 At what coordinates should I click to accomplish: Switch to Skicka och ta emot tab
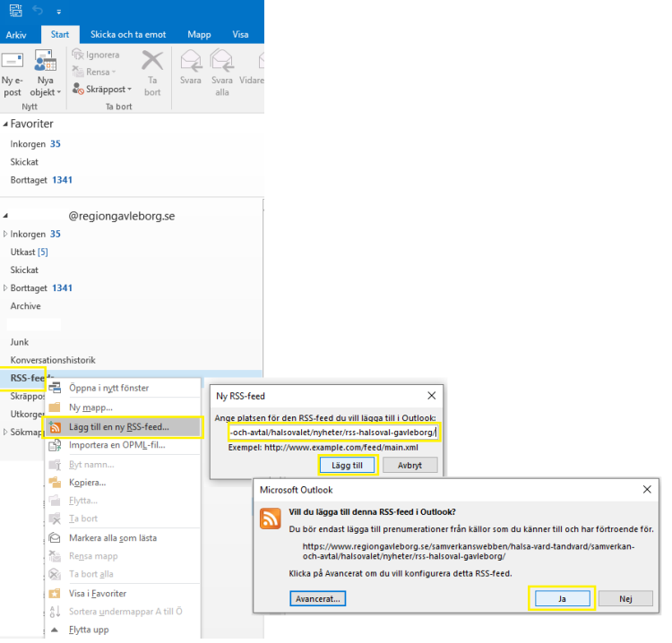(x=128, y=35)
